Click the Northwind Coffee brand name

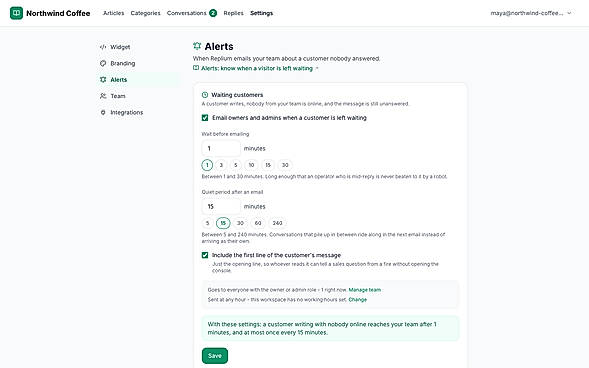(58, 13)
